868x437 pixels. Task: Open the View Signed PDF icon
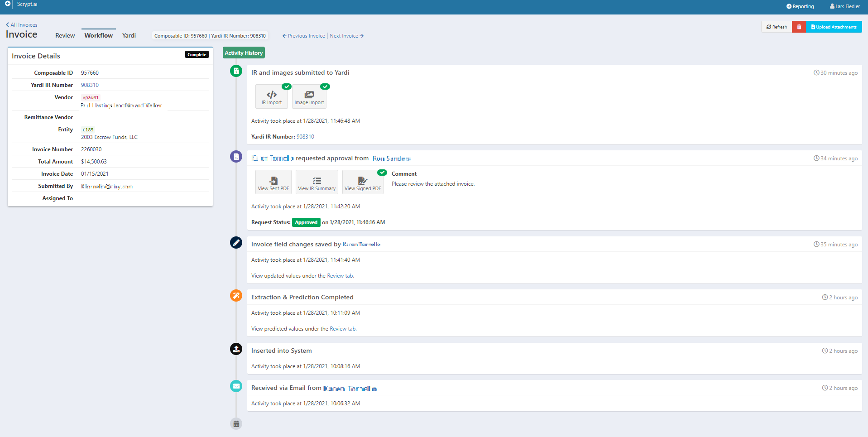click(363, 182)
